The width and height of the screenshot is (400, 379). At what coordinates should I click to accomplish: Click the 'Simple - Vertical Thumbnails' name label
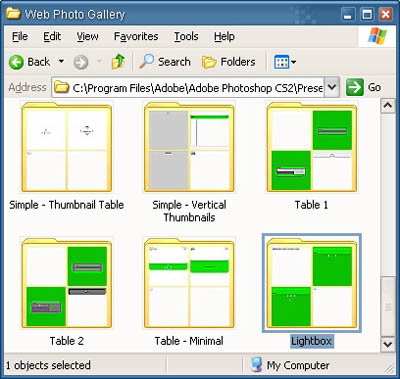pyautogui.click(x=189, y=211)
